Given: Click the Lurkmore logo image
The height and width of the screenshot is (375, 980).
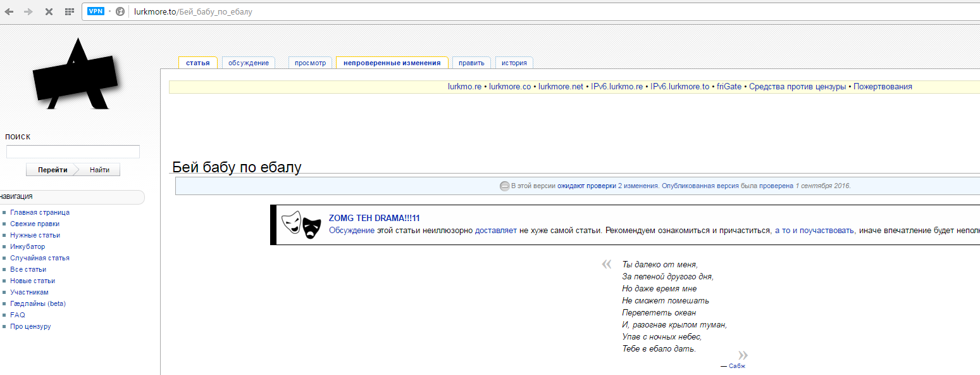Looking at the screenshot, I should (x=76, y=75).
